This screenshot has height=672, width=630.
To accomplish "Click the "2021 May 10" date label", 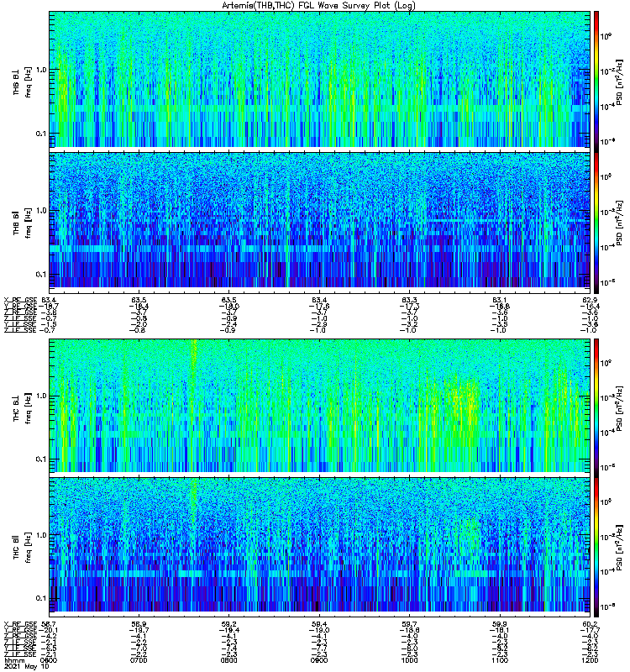I will [x=26, y=667].
